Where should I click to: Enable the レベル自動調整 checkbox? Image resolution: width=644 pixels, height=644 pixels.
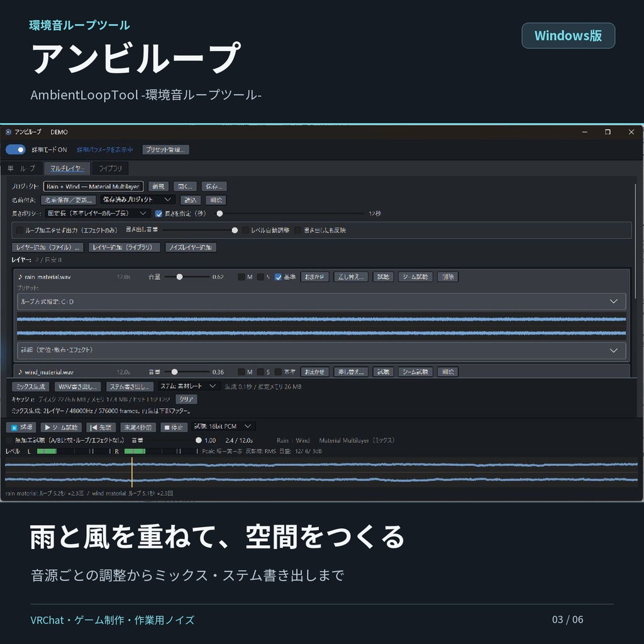(245, 230)
